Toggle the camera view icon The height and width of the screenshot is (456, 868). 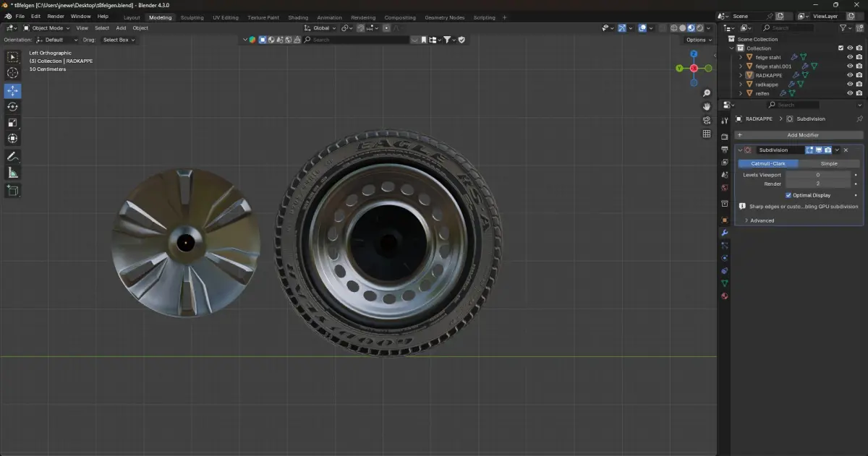click(707, 120)
